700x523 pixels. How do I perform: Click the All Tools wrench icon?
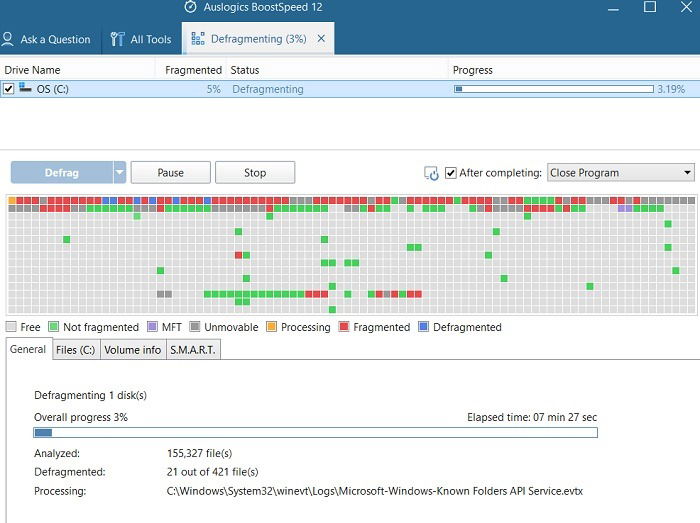tap(117, 39)
